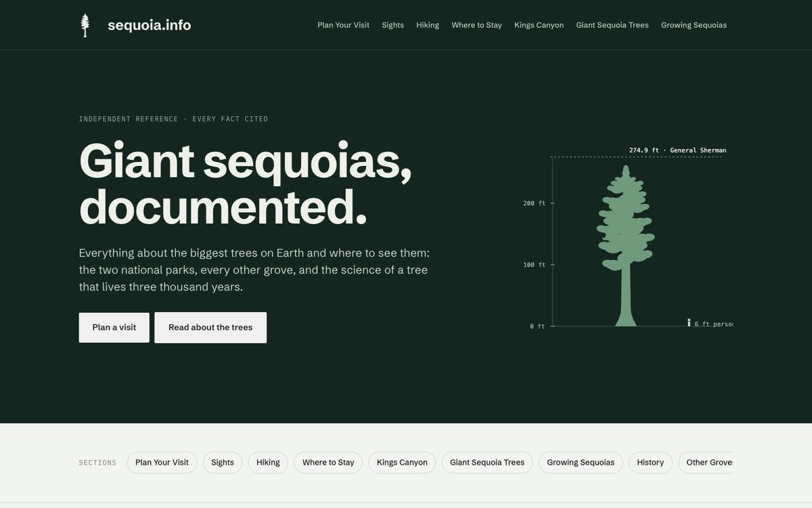Open the Giant Sequoia Trees section pill

[x=487, y=463]
